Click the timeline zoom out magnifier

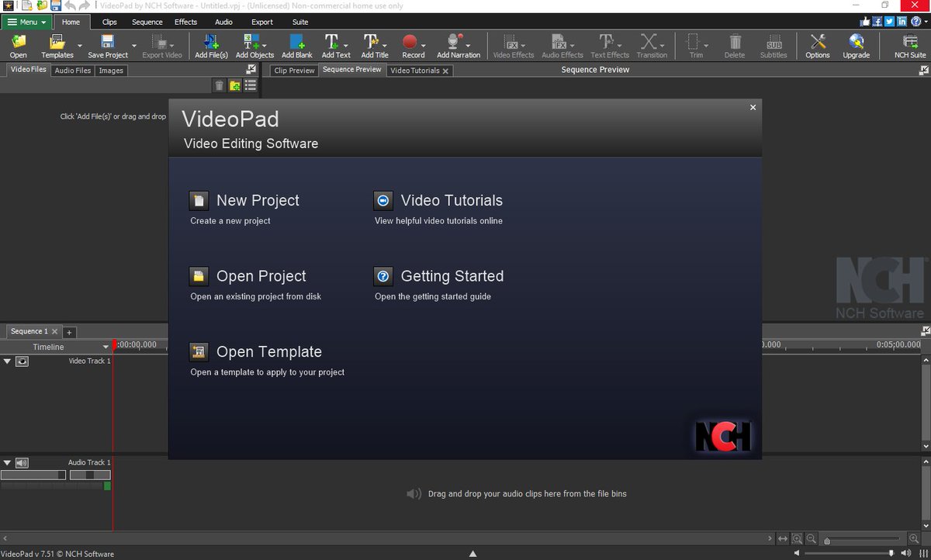[x=811, y=539]
